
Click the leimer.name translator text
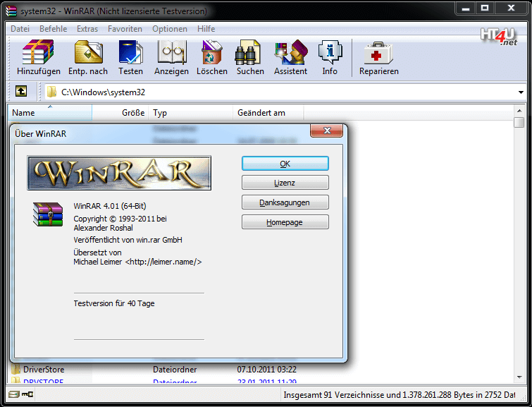137,262
